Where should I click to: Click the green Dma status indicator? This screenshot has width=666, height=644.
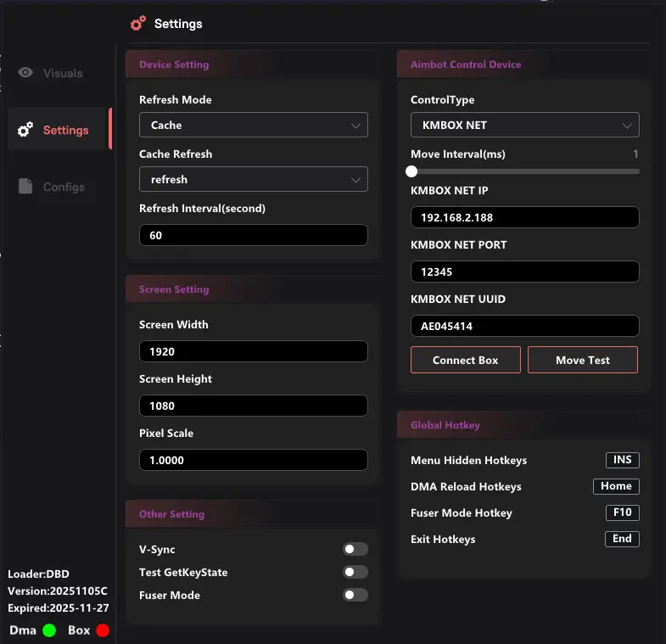pos(49,630)
